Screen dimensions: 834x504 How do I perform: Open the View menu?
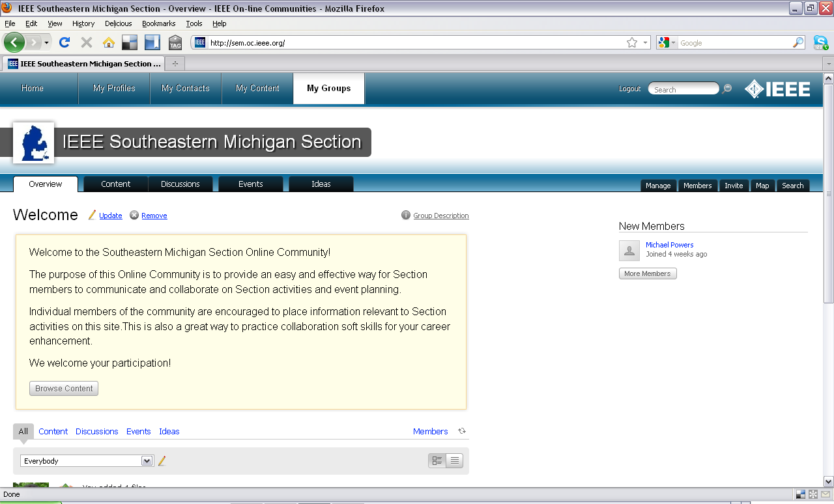pyautogui.click(x=55, y=23)
